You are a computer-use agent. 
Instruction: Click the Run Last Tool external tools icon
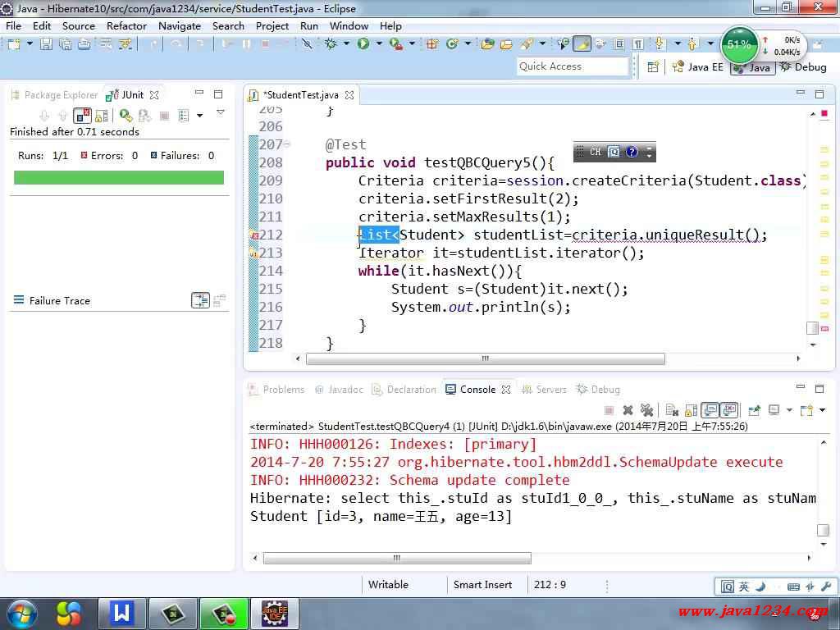pyautogui.click(x=396, y=44)
